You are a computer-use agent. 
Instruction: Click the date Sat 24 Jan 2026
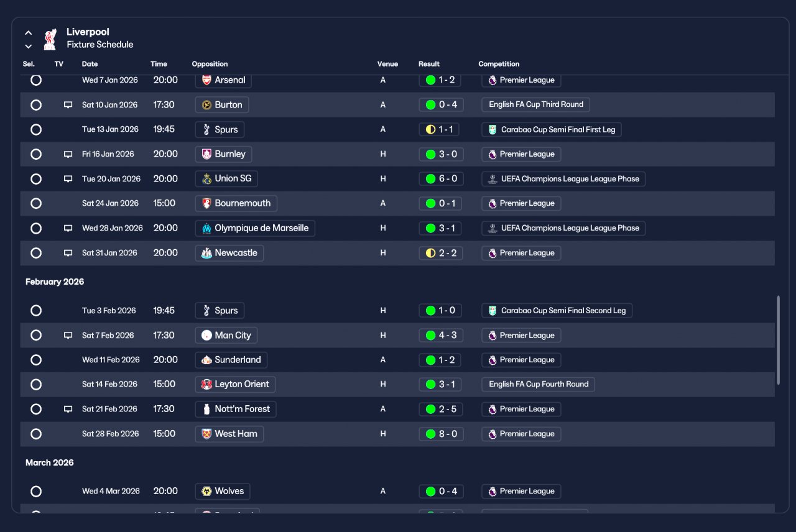[x=111, y=203]
